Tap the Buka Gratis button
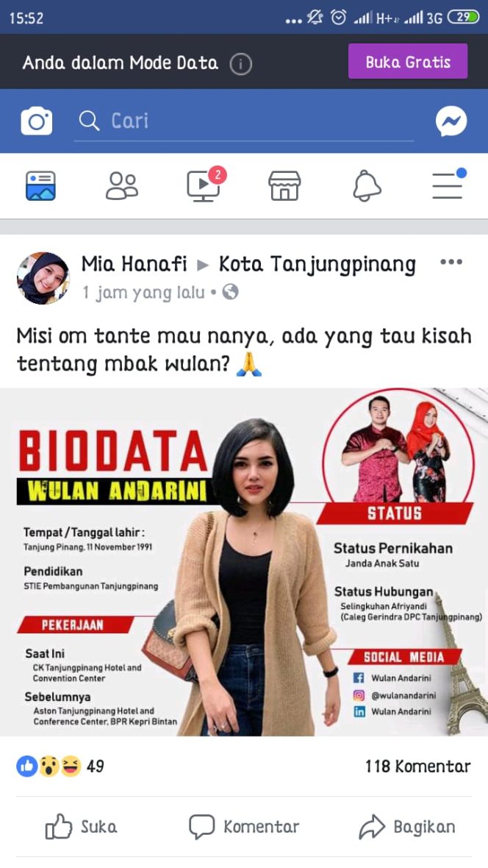This screenshot has height=868, width=488. (408, 62)
